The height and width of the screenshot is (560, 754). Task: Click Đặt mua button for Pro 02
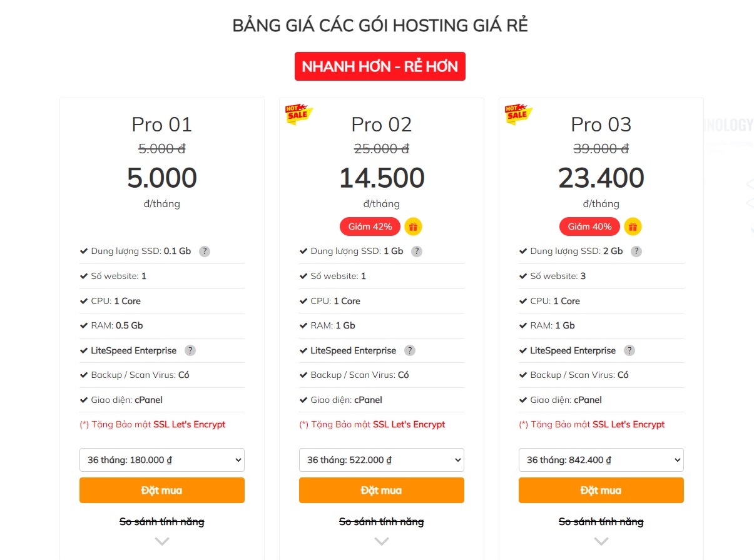point(382,491)
